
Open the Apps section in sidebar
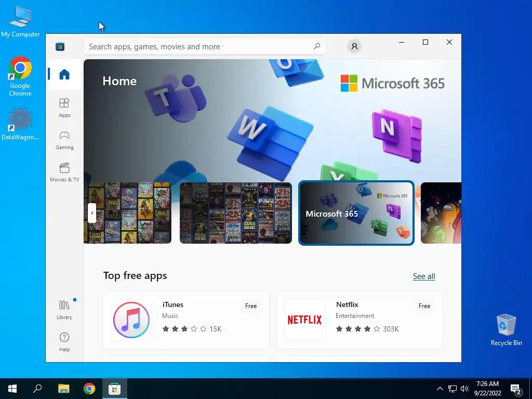point(64,108)
